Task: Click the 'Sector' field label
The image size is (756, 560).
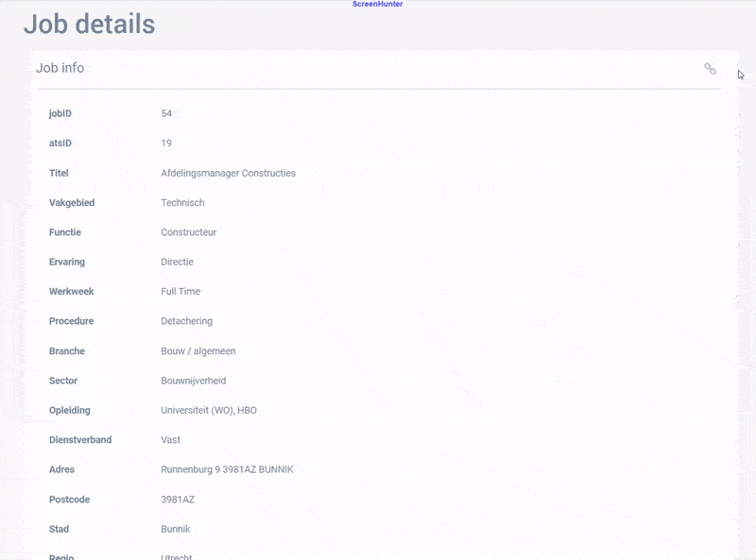Action: click(x=63, y=381)
